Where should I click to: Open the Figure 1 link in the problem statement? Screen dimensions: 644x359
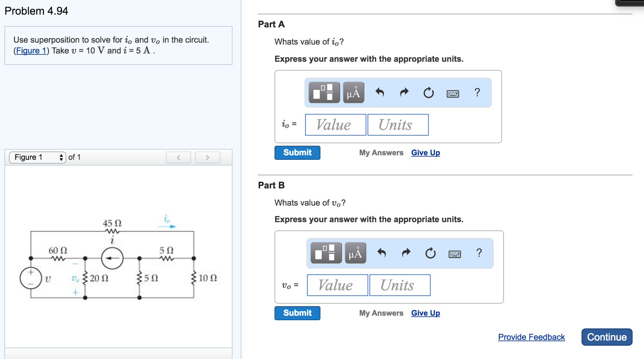(x=31, y=50)
